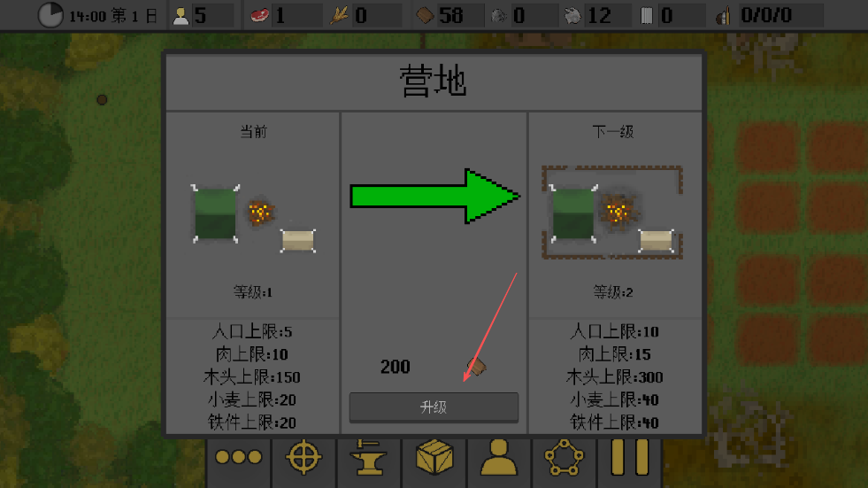Screen dimensions: 868x488
Task: Click the level 2 camp preview
Action: [x=612, y=213]
